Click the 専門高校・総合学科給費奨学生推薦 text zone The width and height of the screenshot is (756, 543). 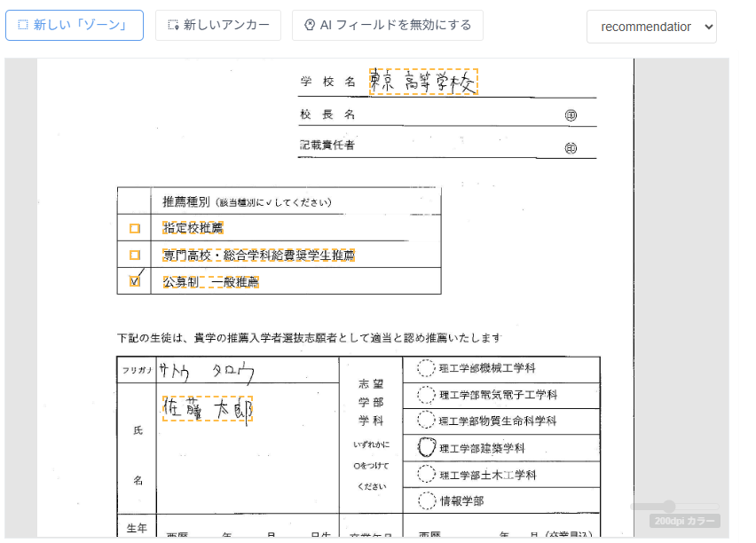click(x=258, y=255)
